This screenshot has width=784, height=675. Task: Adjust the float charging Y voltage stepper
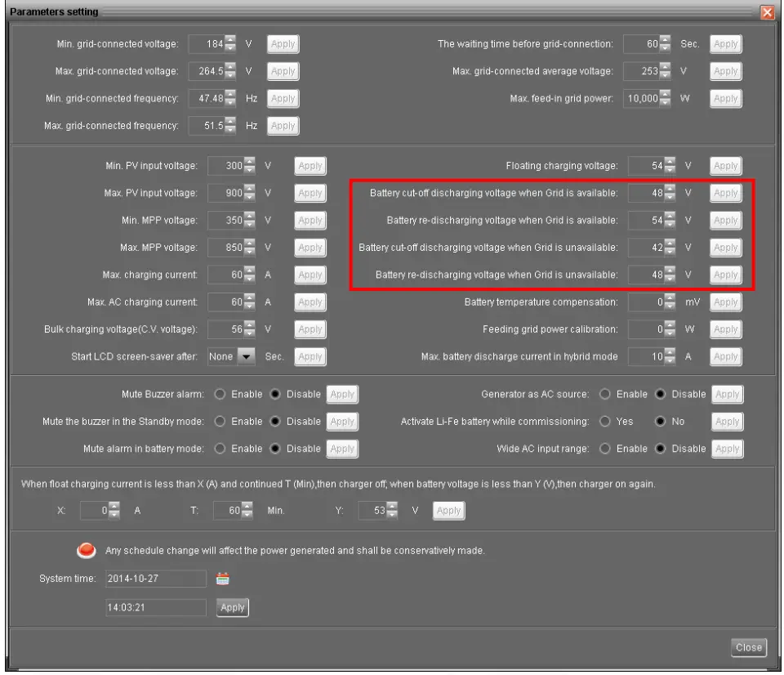[392, 511]
